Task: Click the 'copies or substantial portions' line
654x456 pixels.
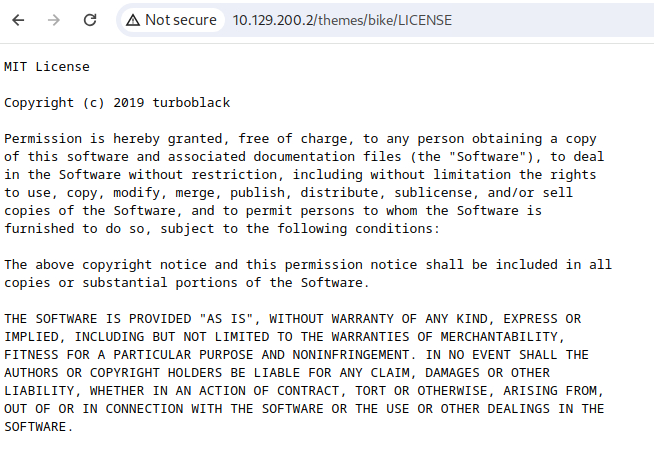Action: click(x=186, y=283)
